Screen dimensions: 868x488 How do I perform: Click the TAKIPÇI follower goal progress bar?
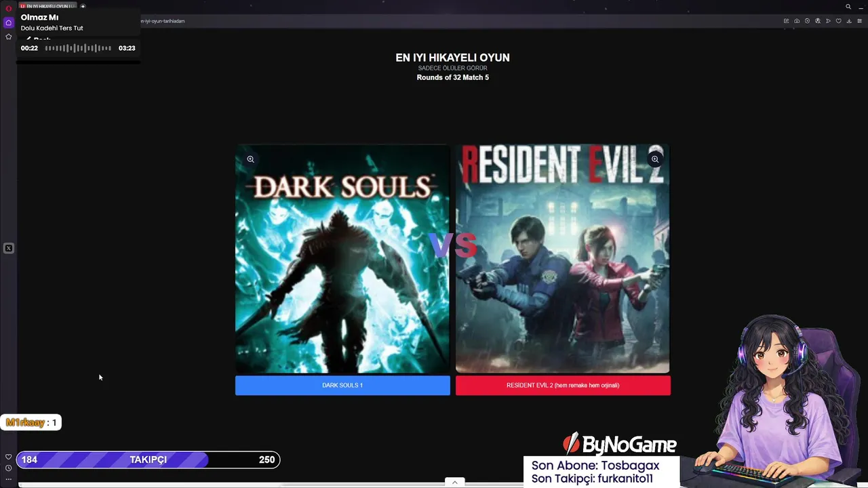(148, 460)
